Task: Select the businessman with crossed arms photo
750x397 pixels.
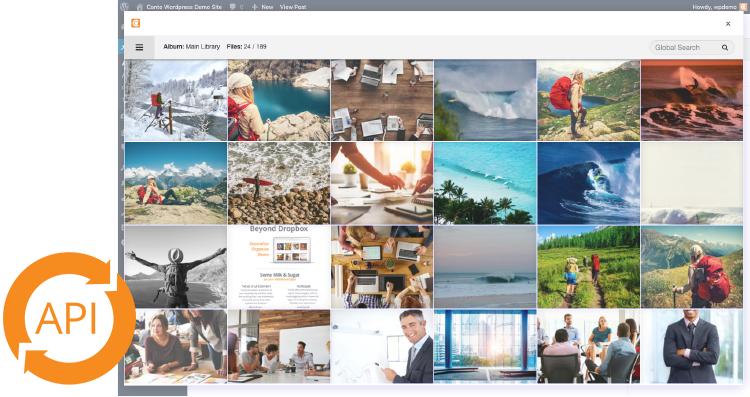Action: coord(692,346)
